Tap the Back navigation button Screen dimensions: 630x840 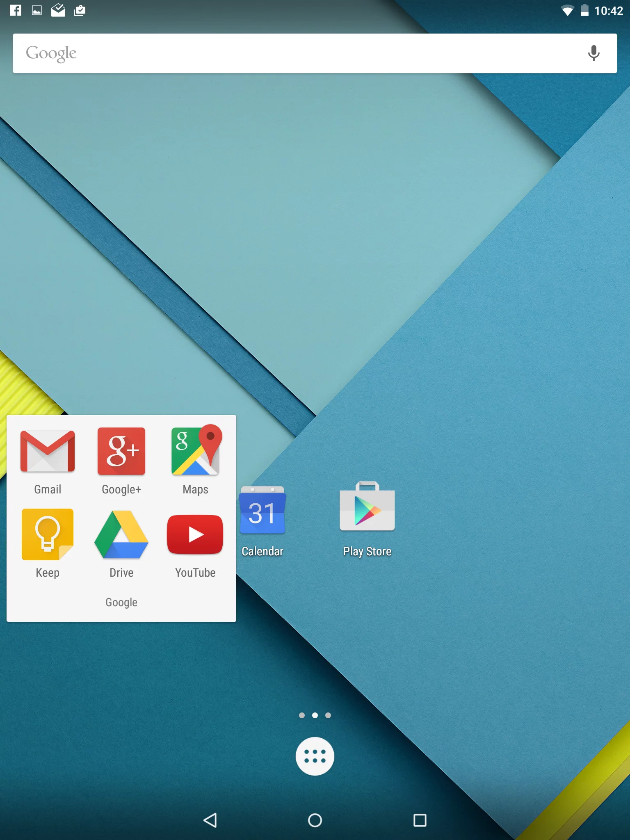coord(210,820)
